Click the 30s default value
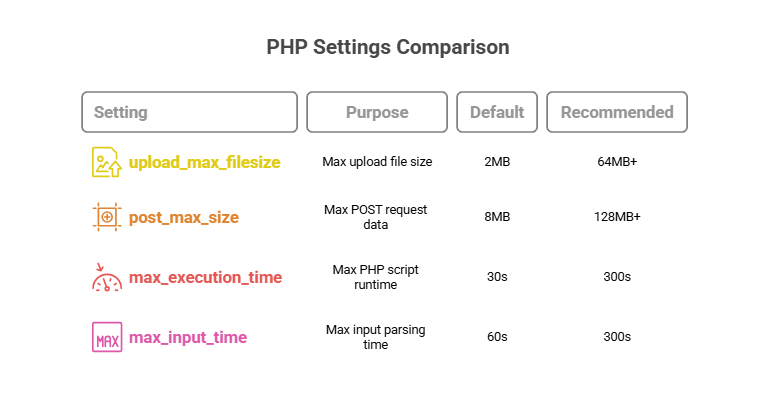Image resolution: width=760 pixels, height=417 pixels. click(497, 277)
